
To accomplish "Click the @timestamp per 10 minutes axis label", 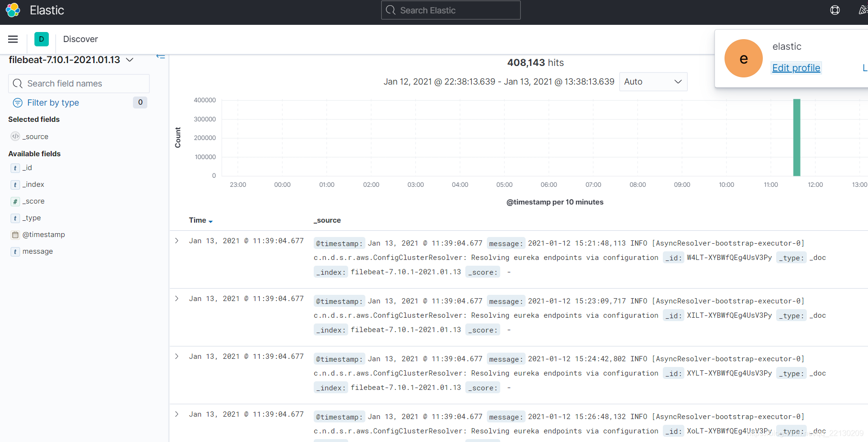I will pos(555,202).
